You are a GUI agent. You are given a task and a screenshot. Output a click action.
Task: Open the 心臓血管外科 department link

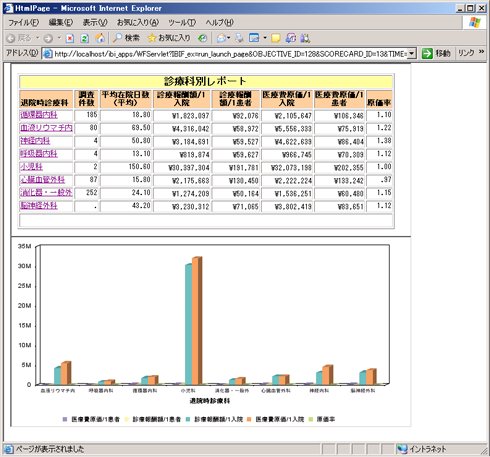tap(42, 180)
